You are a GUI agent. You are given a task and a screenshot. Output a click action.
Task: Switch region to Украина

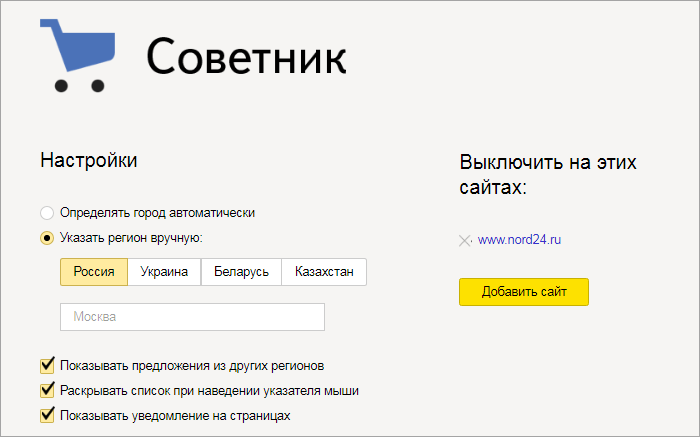[164, 272]
